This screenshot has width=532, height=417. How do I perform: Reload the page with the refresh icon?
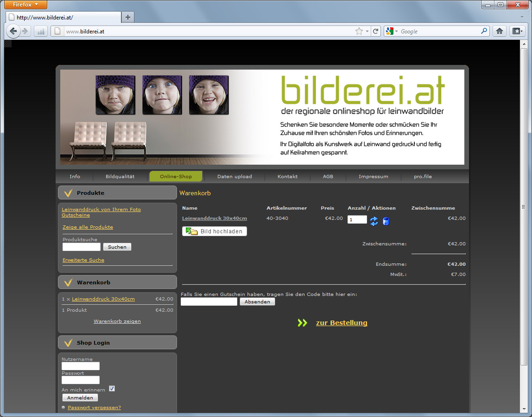375,31
